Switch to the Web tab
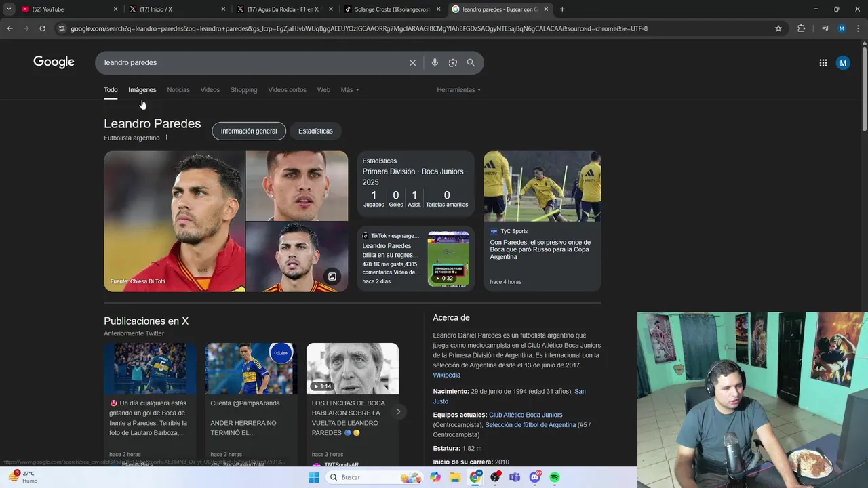This screenshot has width=868, height=488. (323, 90)
